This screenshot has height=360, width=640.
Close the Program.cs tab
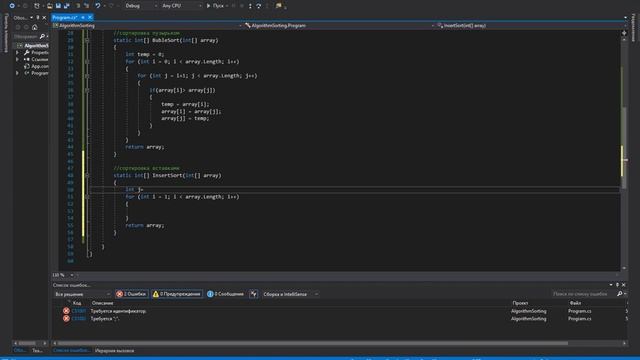[90, 18]
